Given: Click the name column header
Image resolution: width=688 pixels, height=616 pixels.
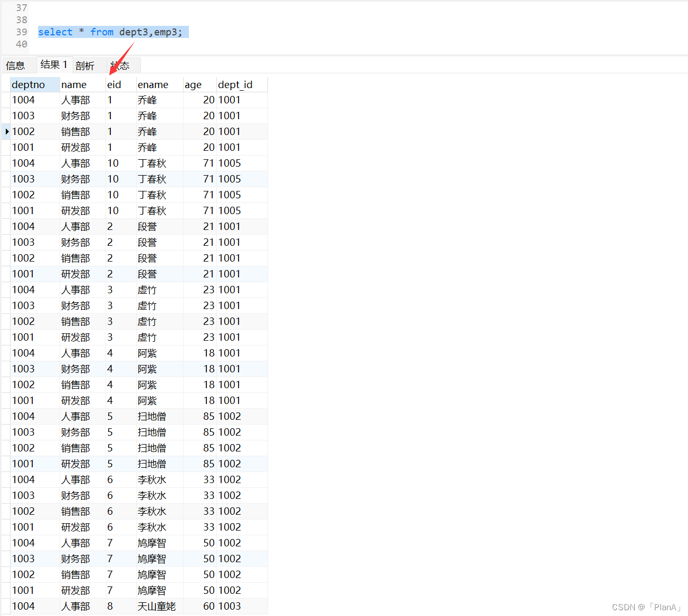Looking at the screenshot, I should [82, 84].
